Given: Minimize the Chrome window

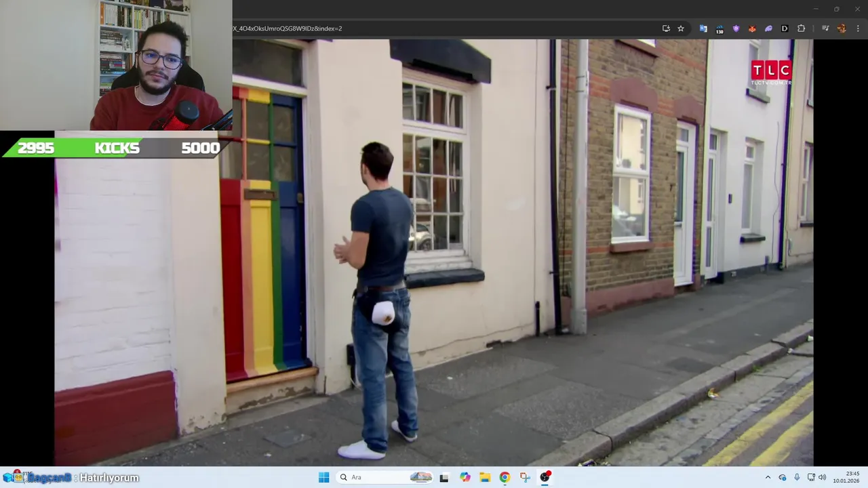Looking at the screenshot, I should [x=816, y=9].
